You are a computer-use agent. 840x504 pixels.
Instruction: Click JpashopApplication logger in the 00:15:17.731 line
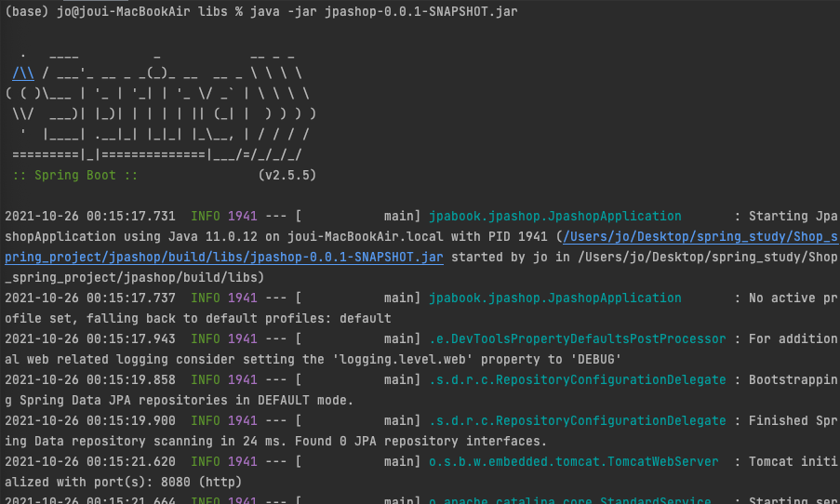click(554, 216)
